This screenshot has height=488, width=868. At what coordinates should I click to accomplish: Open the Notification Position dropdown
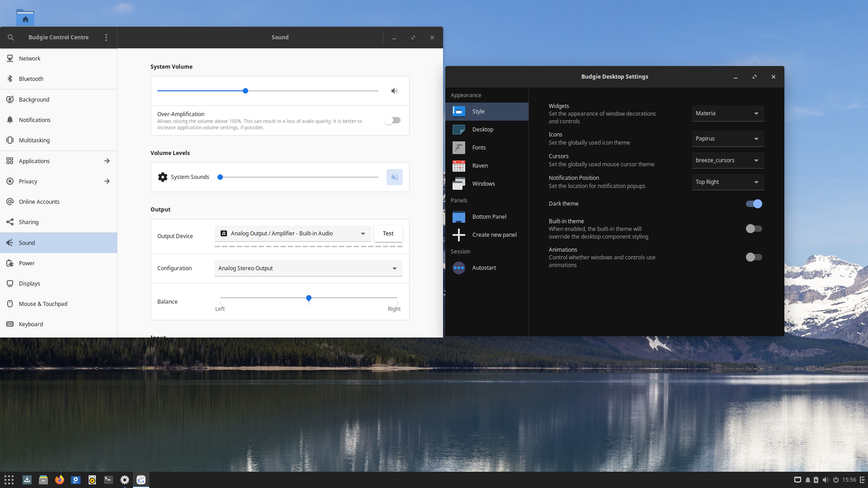pos(728,182)
